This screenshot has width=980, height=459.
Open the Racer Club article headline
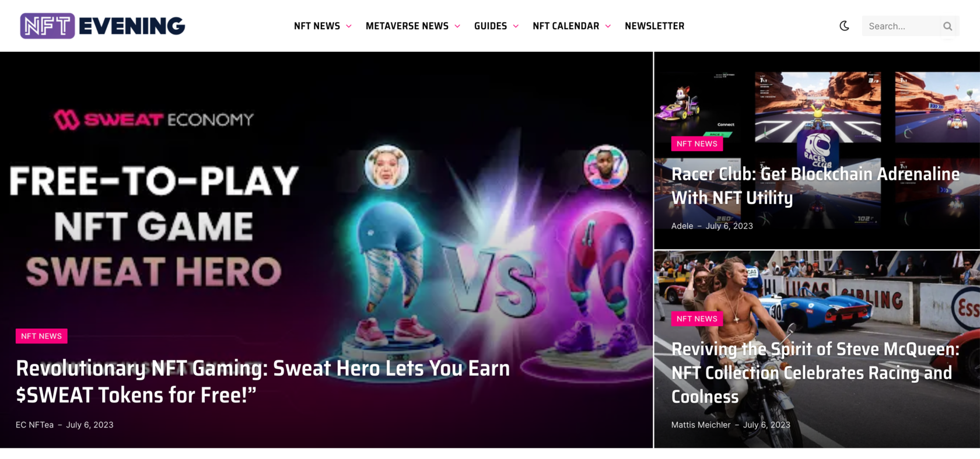click(815, 185)
